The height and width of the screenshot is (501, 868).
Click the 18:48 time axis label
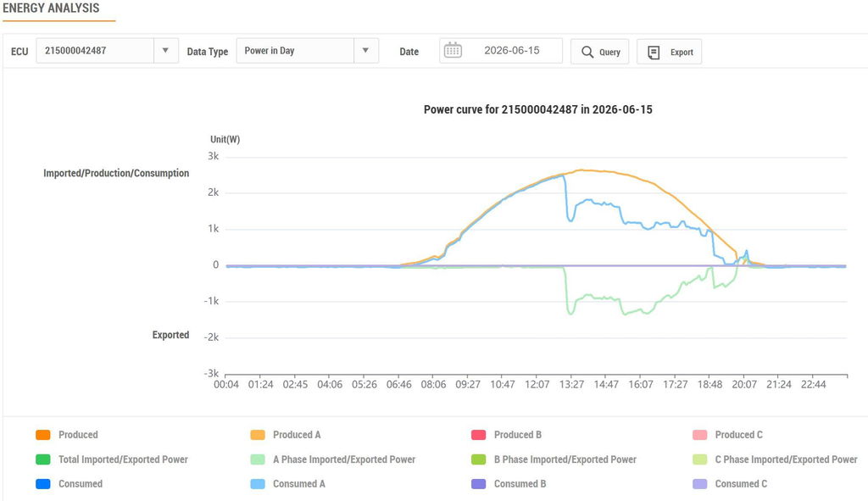[x=709, y=384]
